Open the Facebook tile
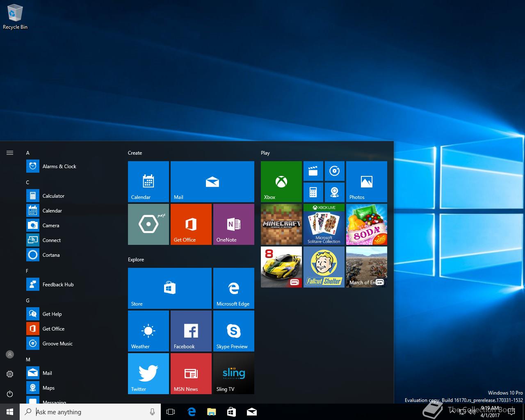 (191, 331)
